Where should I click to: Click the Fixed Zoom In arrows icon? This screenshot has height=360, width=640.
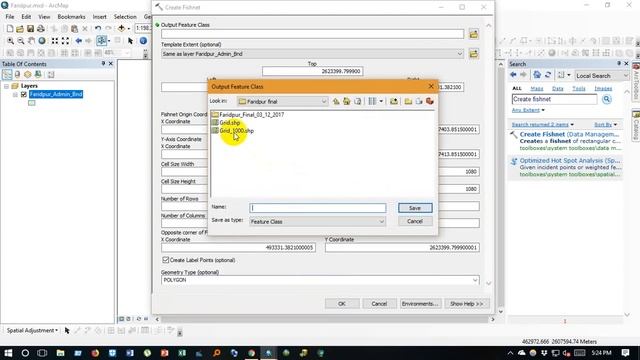click(54, 41)
